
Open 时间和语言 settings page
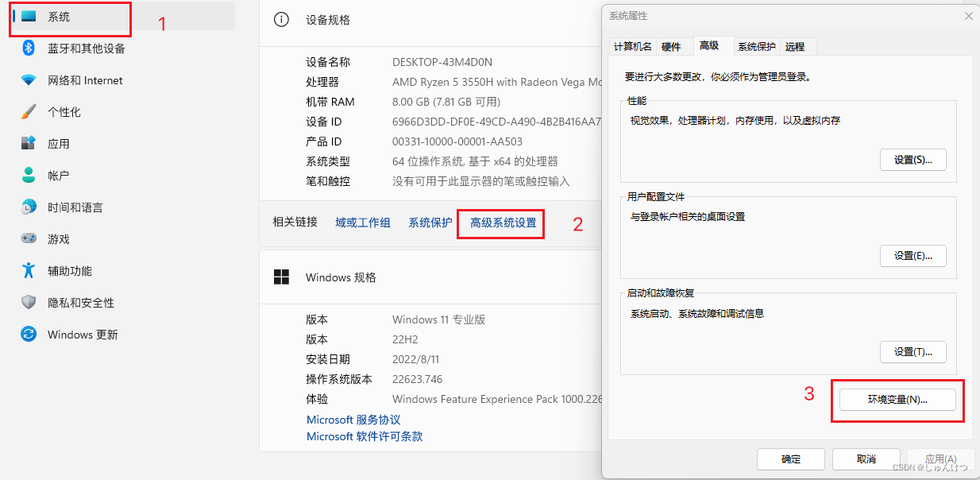tap(75, 207)
